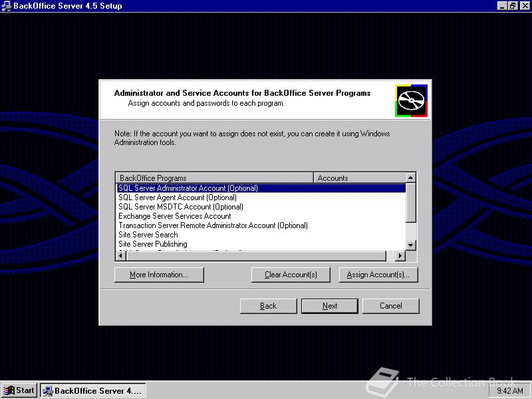532x399 pixels.
Task: Open the More Information dialog
Action: pyautogui.click(x=159, y=275)
